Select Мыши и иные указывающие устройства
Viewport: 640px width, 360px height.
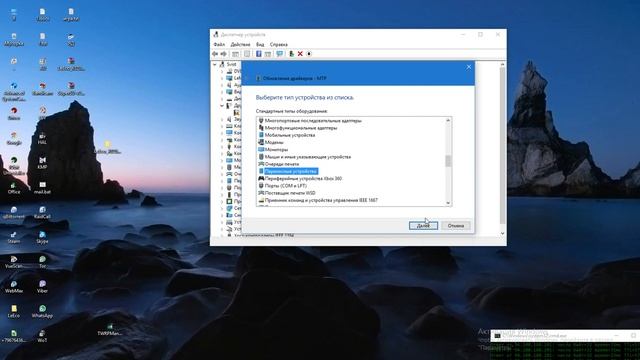point(308,157)
